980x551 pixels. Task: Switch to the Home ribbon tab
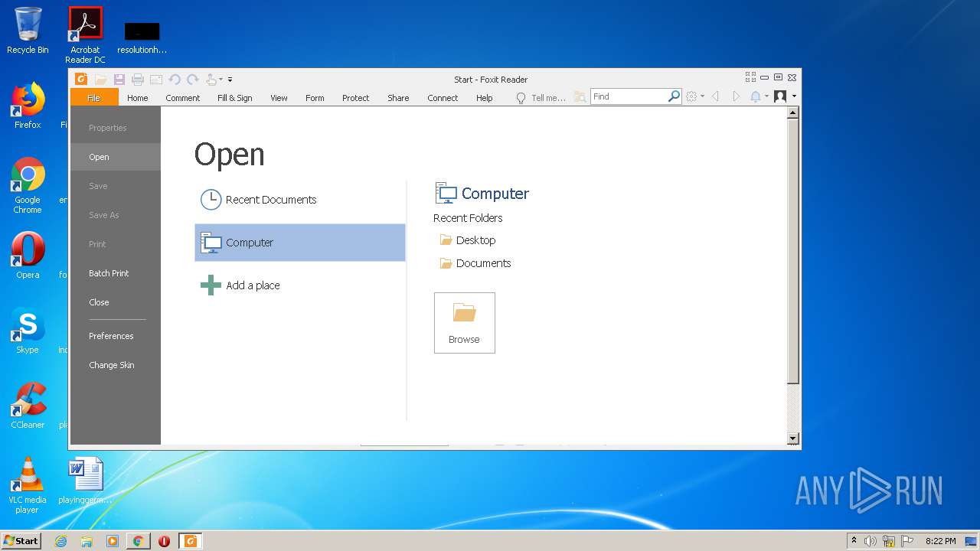(x=138, y=98)
